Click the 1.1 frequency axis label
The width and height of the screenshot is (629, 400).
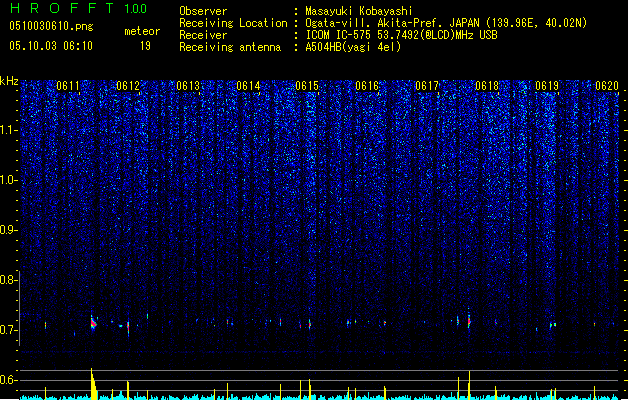9,130
